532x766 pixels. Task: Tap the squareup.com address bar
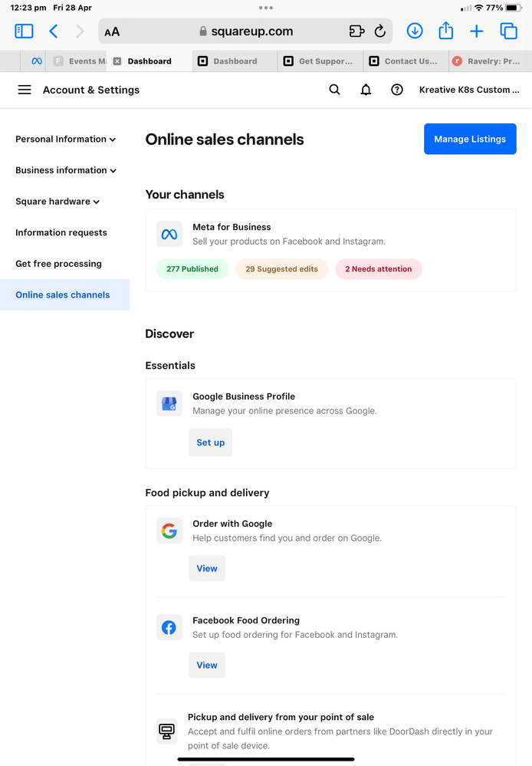[x=245, y=31]
